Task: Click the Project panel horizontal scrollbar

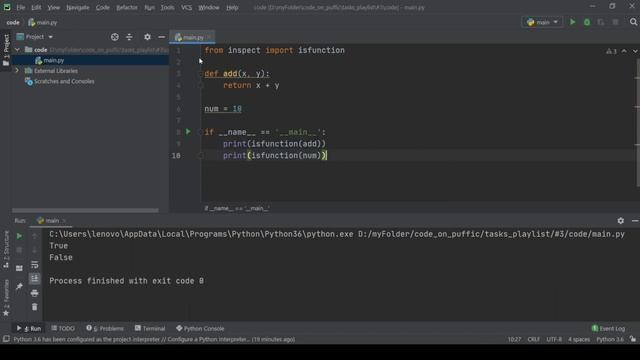Action: click(x=85, y=211)
